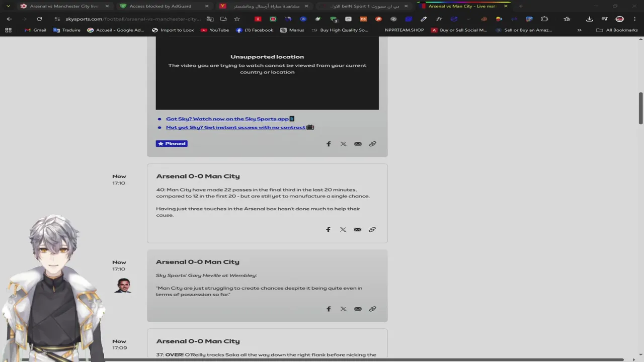The image size is (644, 362).
Task: Share Gary Neville quote on Facebook
Action: pyautogui.click(x=329, y=309)
